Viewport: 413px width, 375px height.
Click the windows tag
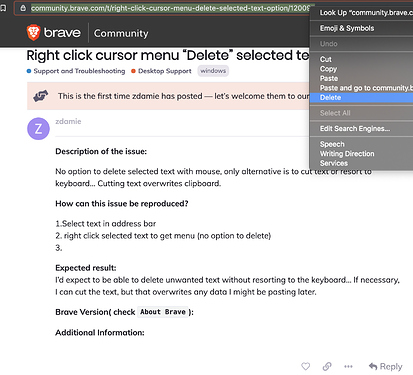click(x=213, y=71)
